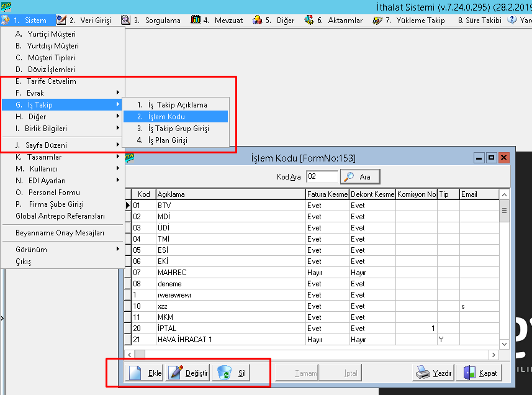Viewport: 532px width, 395px height.
Task: Select 4. İş Plan Girişi
Action: [x=176, y=140]
